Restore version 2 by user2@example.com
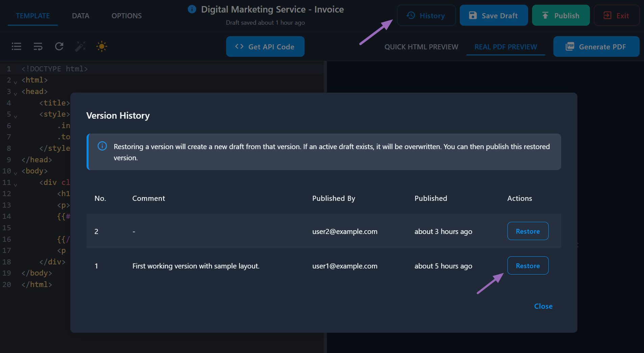This screenshot has width=644, height=353. tap(527, 231)
